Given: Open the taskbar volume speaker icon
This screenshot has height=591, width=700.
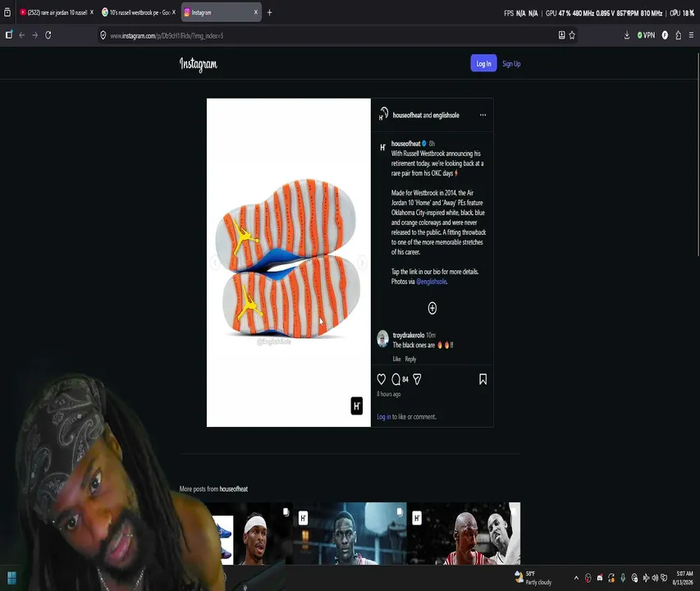Looking at the screenshot, I should click(655, 578).
